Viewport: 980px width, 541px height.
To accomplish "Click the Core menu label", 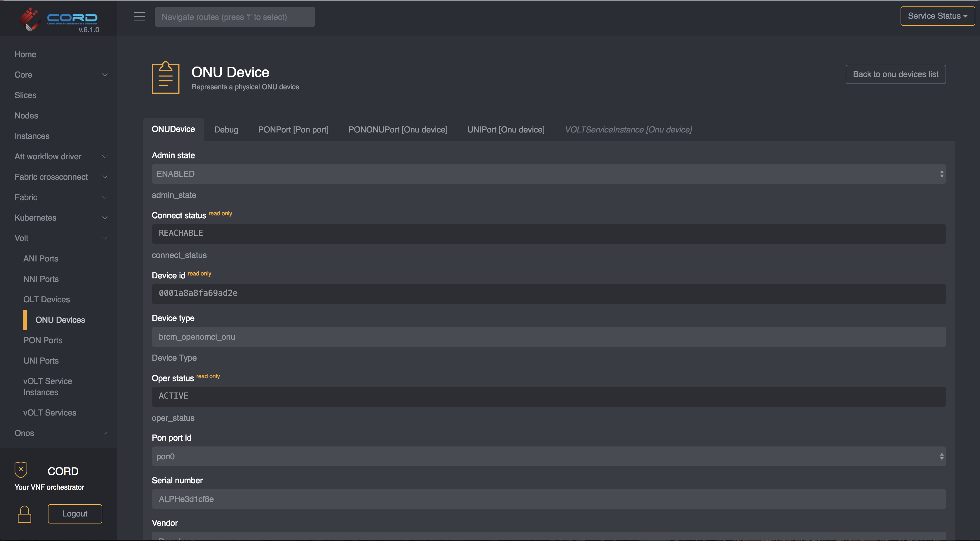I will [23, 75].
